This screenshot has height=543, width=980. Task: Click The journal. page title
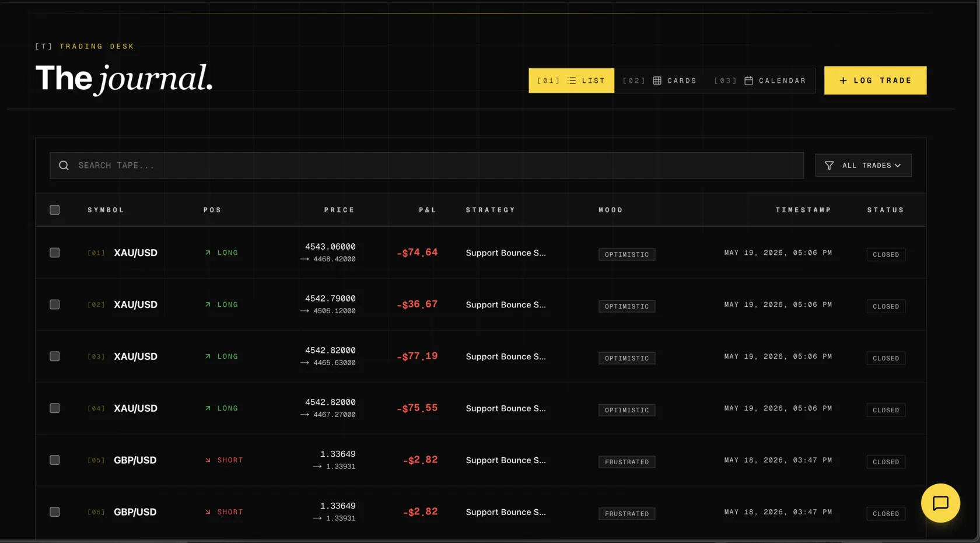tap(124, 78)
